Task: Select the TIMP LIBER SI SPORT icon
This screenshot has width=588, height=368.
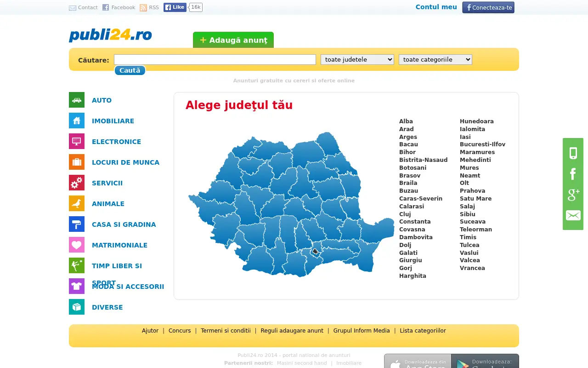Action: click(x=77, y=265)
